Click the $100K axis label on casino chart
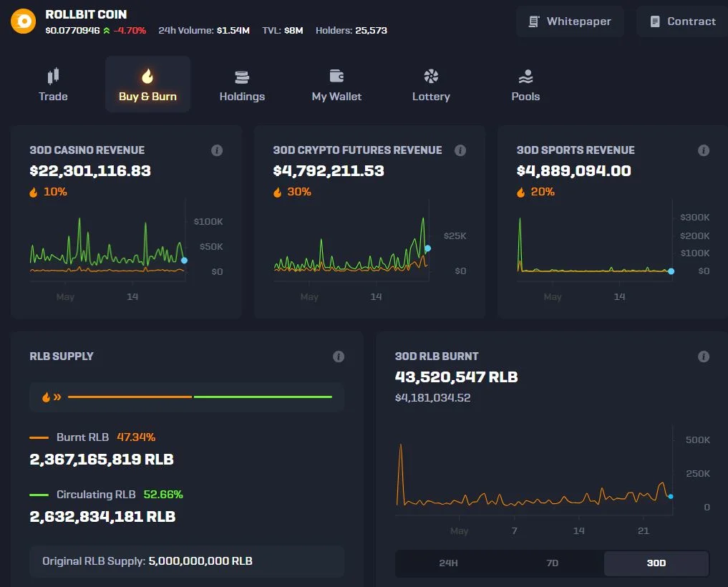Screen dimensions: 728x587 pyautogui.click(x=208, y=221)
